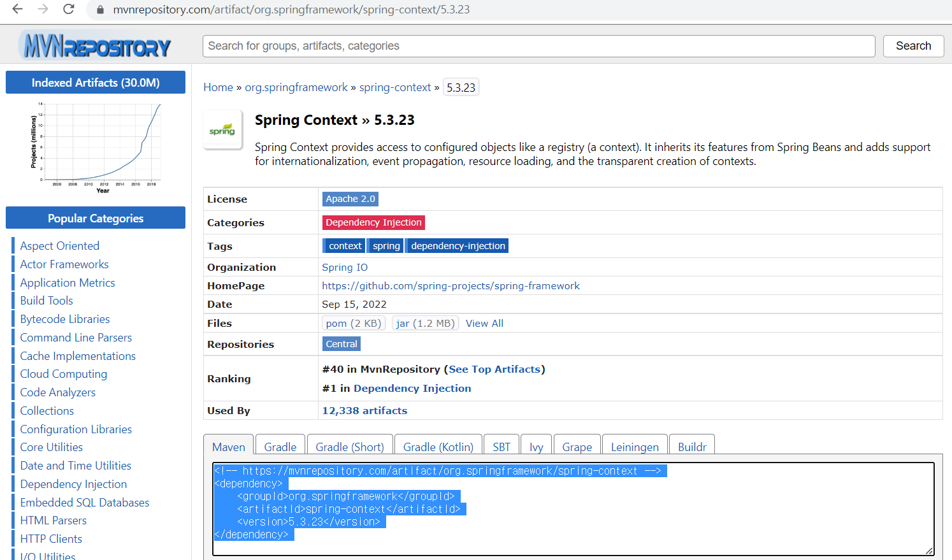Viewport: 952px width, 560px height.
Task: Open the projects-per-year chart image
Action: [96, 147]
